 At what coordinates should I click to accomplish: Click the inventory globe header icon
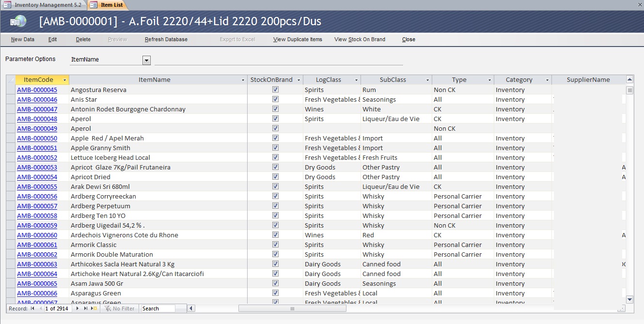[x=18, y=21]
